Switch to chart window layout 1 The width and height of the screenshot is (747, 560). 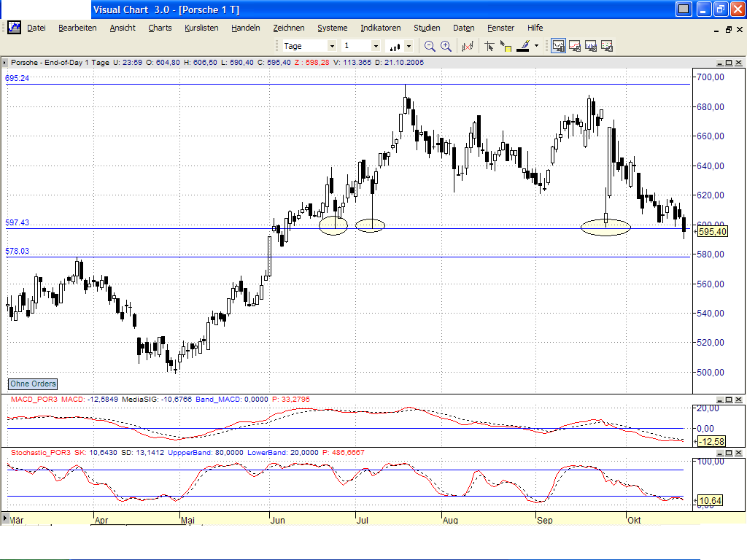click(558, 46)
